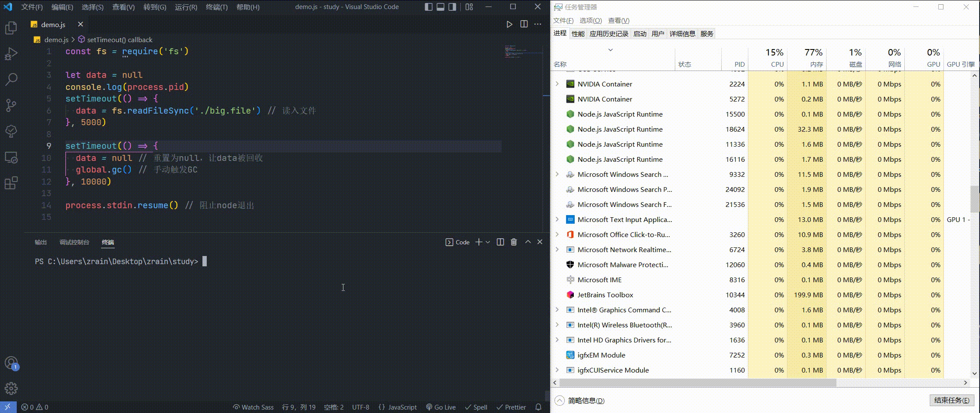Image resolution: width=980 pixels, height=413 pixels.
Task: Open Remote Explorer view icon
Action: 11,157
